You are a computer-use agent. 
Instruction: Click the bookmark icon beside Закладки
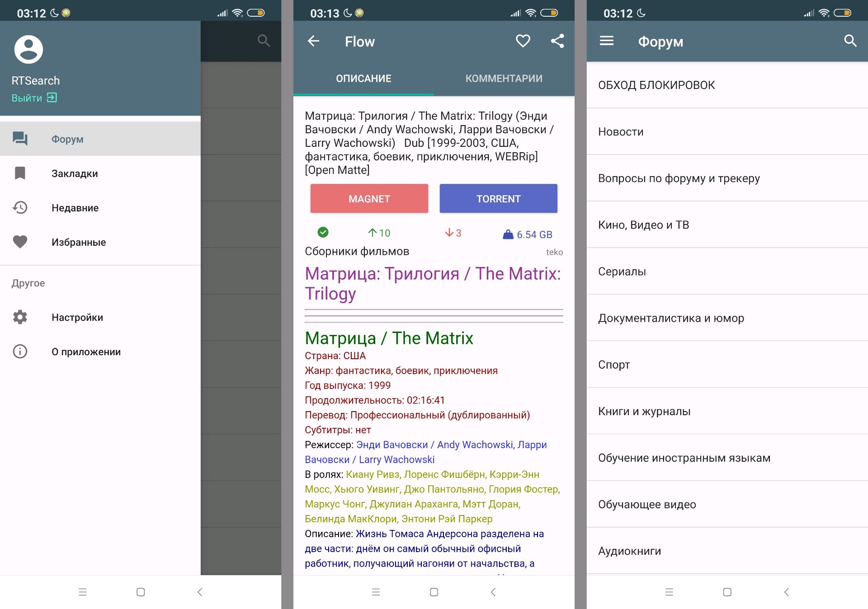tap(20, 173)
